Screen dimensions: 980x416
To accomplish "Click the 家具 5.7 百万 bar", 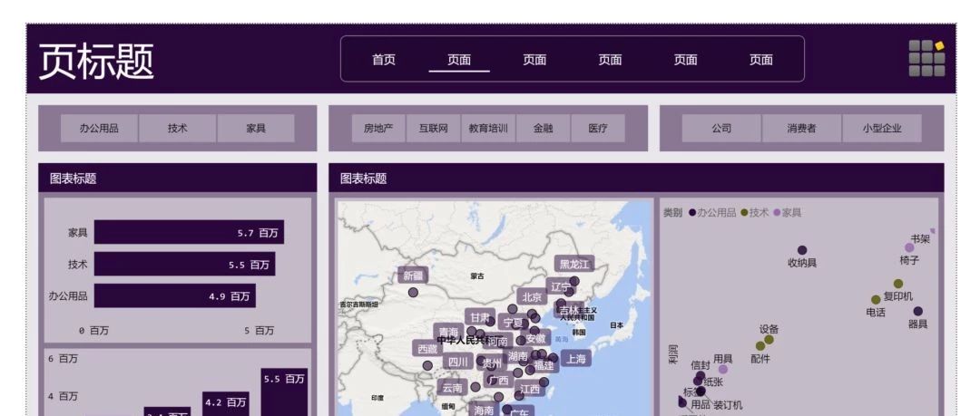I will click(189, 232).
